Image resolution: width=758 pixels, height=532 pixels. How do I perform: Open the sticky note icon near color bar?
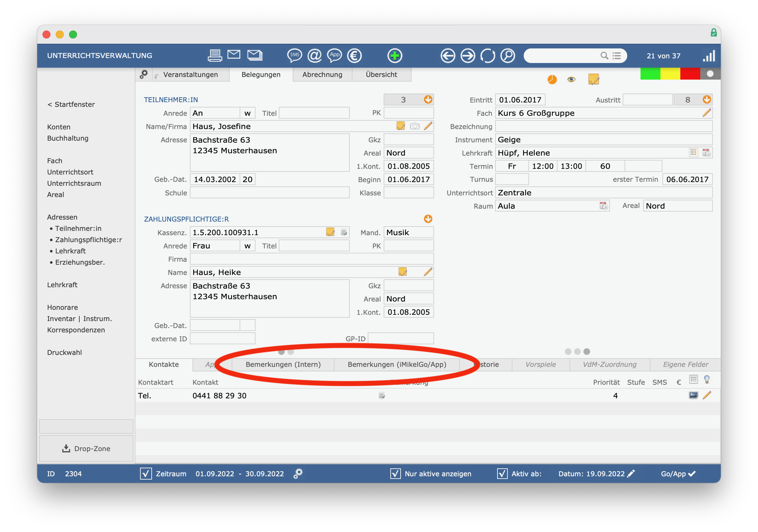(x=593, y=79)
